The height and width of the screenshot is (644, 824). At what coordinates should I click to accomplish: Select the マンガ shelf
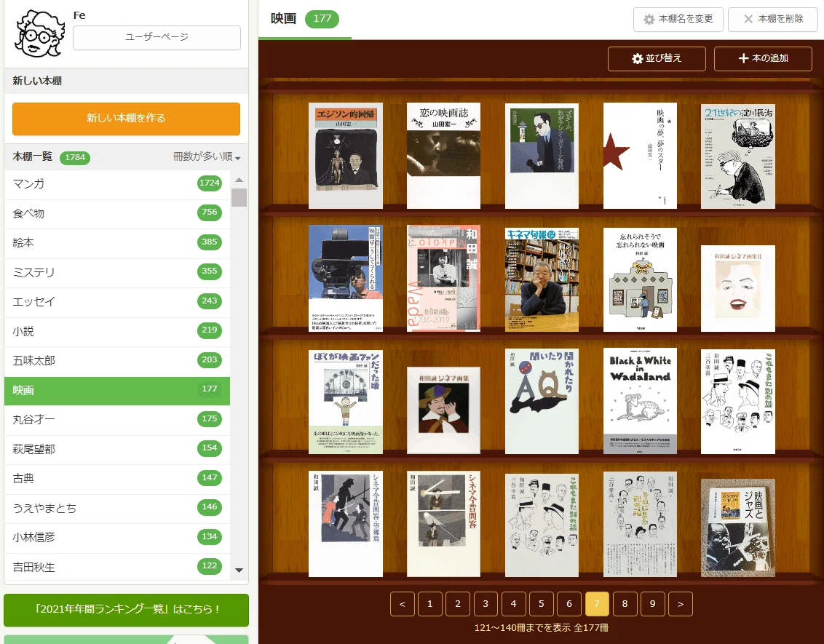pos(117,184)
